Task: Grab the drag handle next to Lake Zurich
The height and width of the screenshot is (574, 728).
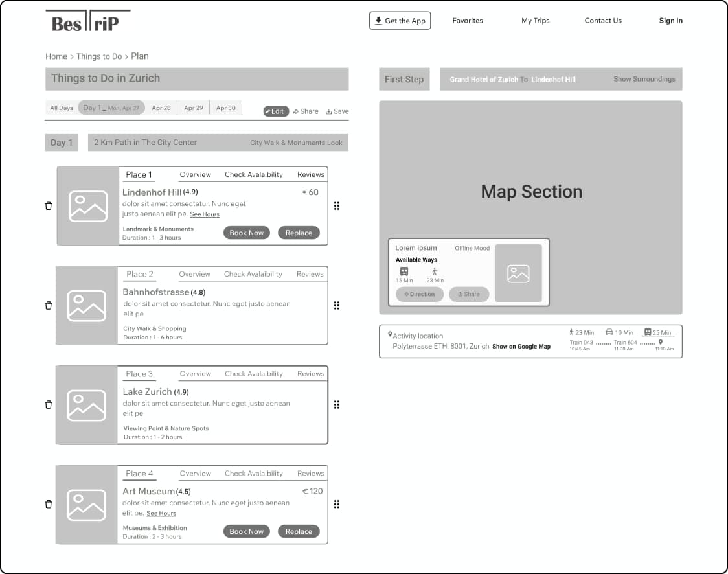Action: tap(337, 405)
